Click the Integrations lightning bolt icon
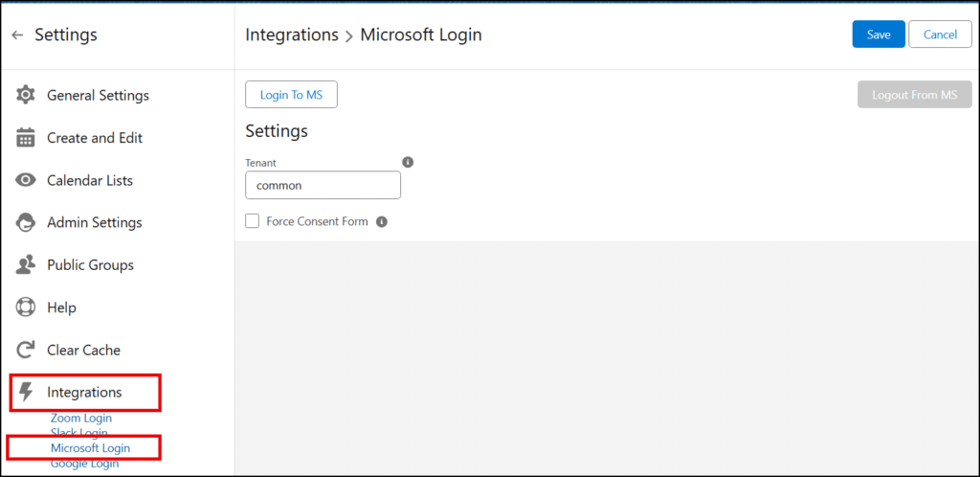This screenshot has width=980, height=477. pyautogui.click(x=26, y=392)
